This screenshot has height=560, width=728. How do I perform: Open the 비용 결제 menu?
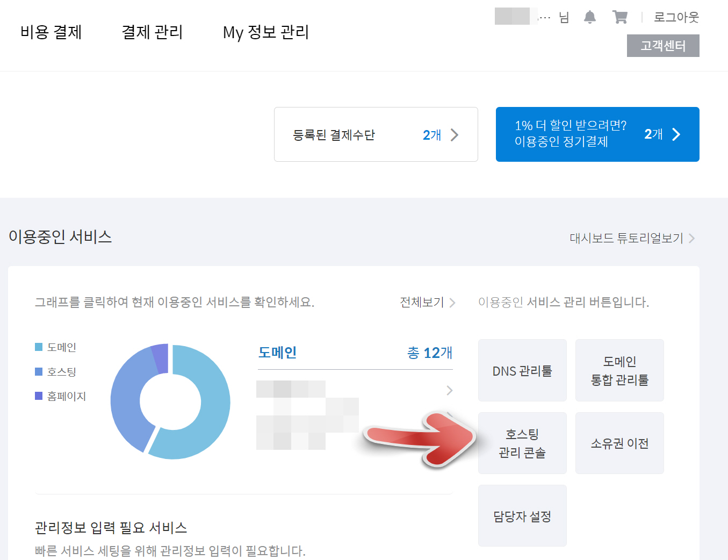[x=51, y=32]
